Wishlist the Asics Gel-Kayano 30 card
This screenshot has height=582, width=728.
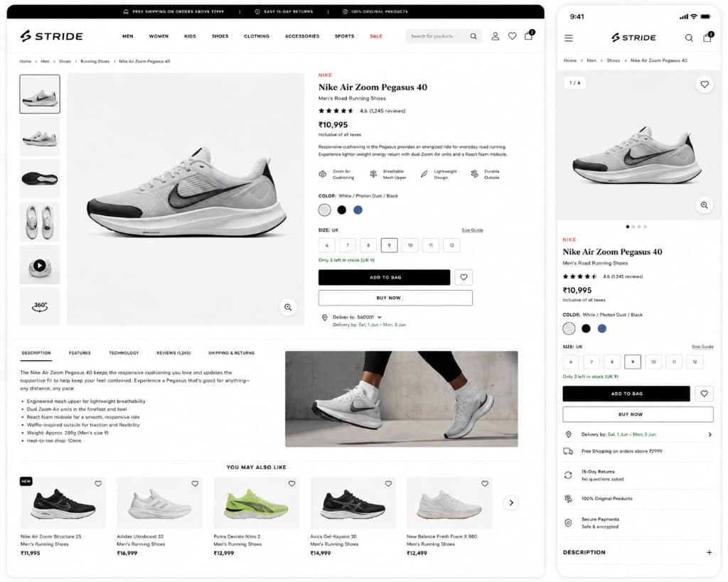388,484
